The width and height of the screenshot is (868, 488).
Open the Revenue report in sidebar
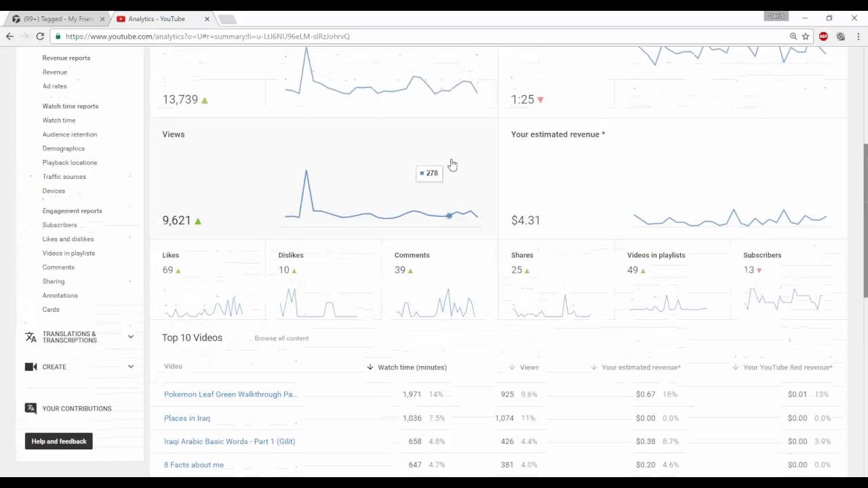pos(55,72)
